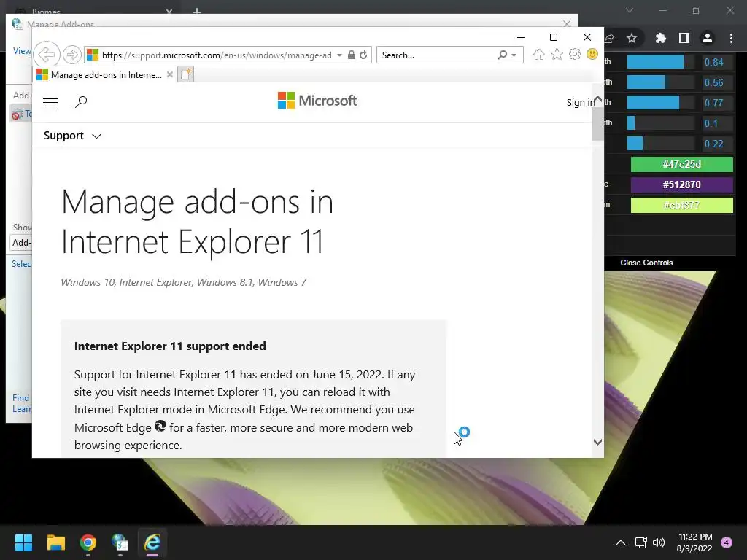The image size is (747, 560).
Task: Open the #512870 purple color swatch
Action: 682,184
